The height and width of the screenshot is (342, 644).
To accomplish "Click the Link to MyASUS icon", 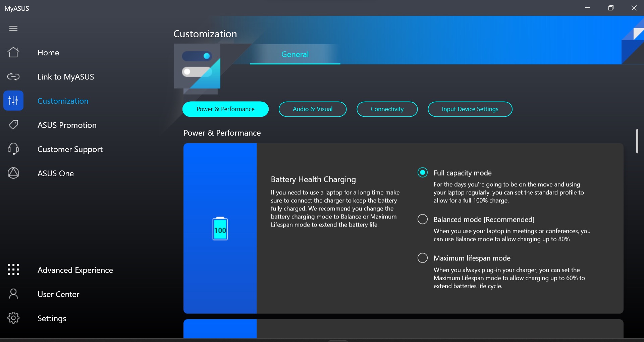I will click(x=13, y=77).
